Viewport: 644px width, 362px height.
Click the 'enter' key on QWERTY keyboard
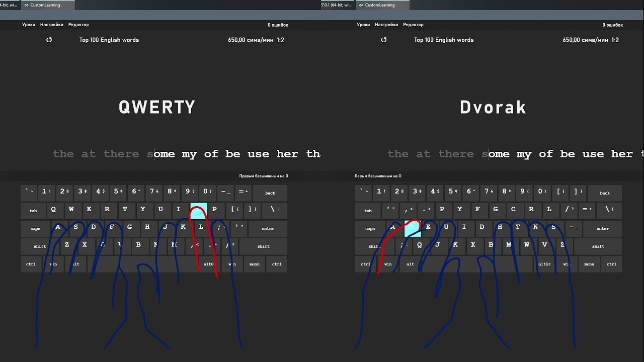tap(268, 229)
